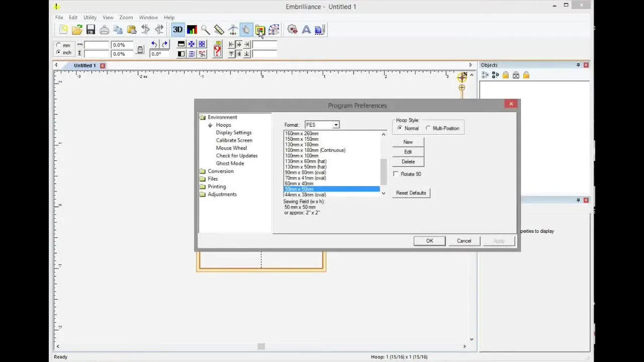Expand the Adjustments folder in preferences
Screen dimensions: 644x362
[202, 194]
